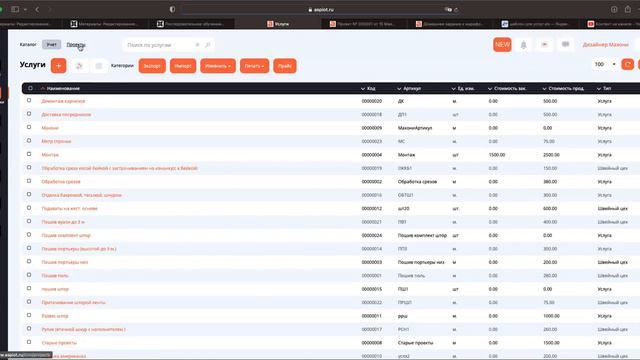Tick checkbox for Развес штор row
The height and width of the screenshot is (360, 640).
coord(29,315)
